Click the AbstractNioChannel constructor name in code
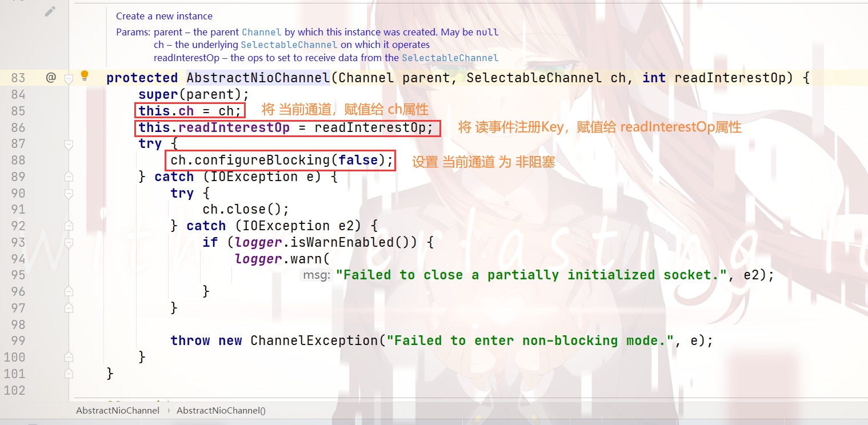Screen dimensions: 868x425 (x=258, y=78)
